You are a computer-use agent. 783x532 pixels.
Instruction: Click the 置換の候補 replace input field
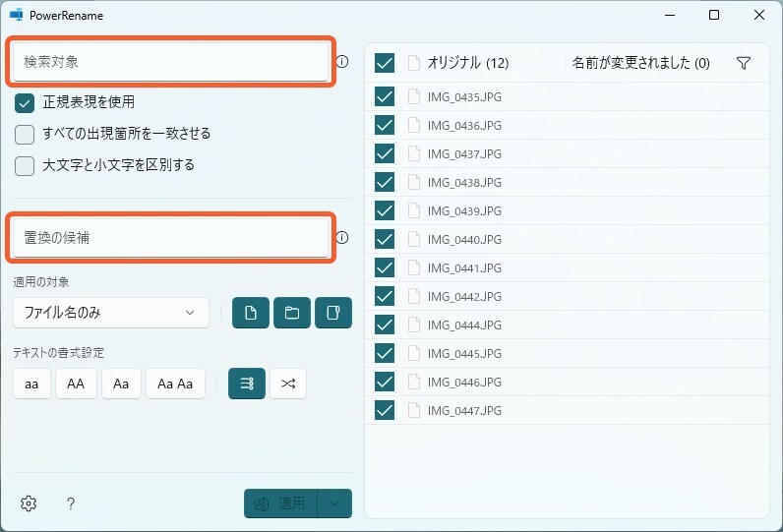[170, 238]
